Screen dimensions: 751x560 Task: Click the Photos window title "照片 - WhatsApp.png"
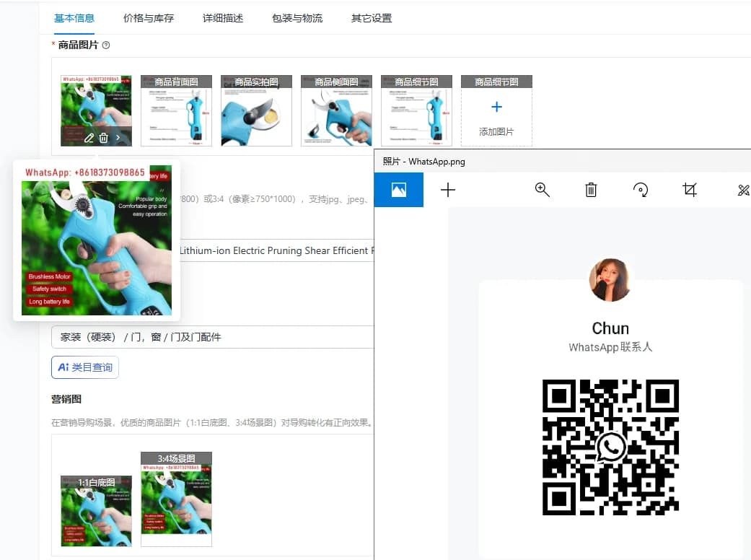[424, 162]
